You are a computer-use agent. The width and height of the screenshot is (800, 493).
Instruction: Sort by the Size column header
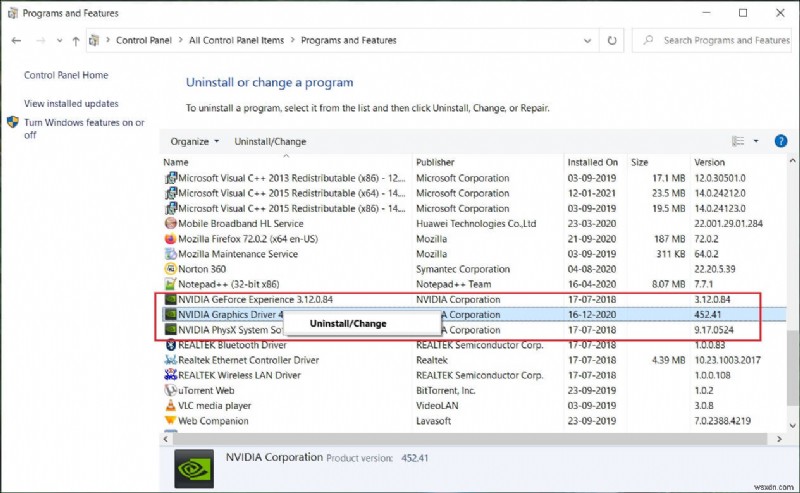tap(639, 162)
